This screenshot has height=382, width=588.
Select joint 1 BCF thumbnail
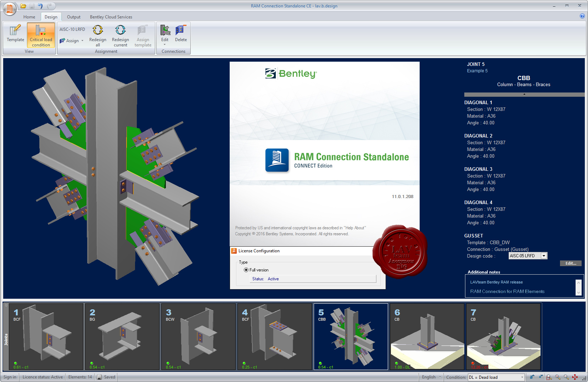[x=46, y=336]
